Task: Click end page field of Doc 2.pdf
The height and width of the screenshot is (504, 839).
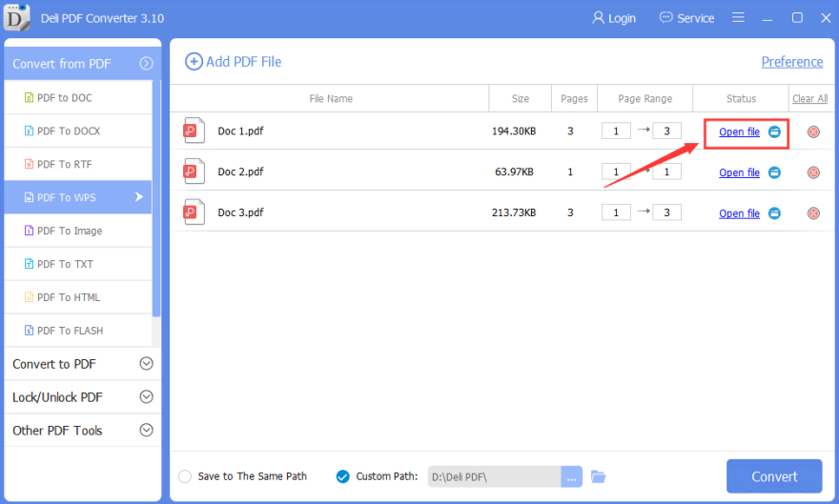Action: [666, 171]
